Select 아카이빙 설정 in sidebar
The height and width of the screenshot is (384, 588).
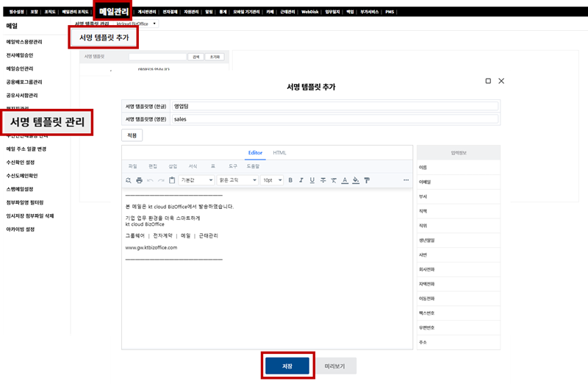(x=21, y=230)
